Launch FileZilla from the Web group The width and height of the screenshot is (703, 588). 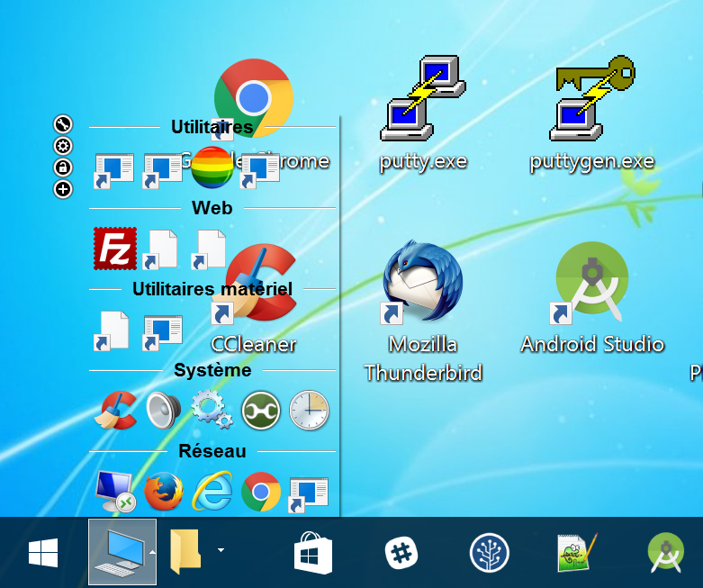click(114, 249)
